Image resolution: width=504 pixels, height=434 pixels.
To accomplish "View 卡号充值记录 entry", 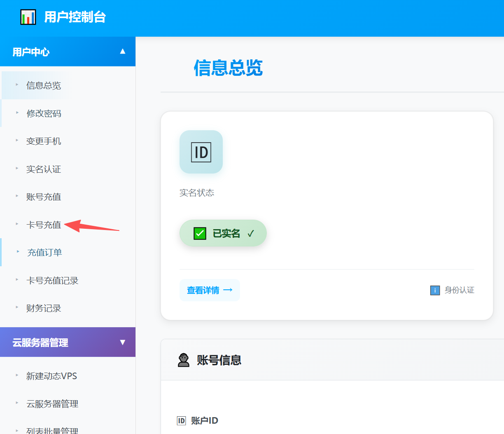I will pyautogui.click(x=52, y=281).
